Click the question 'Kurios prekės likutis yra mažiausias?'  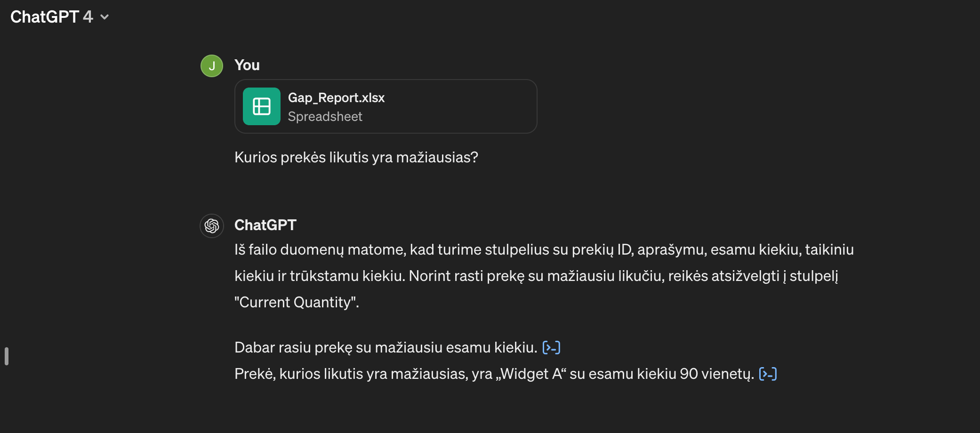[x=356, y=157]
